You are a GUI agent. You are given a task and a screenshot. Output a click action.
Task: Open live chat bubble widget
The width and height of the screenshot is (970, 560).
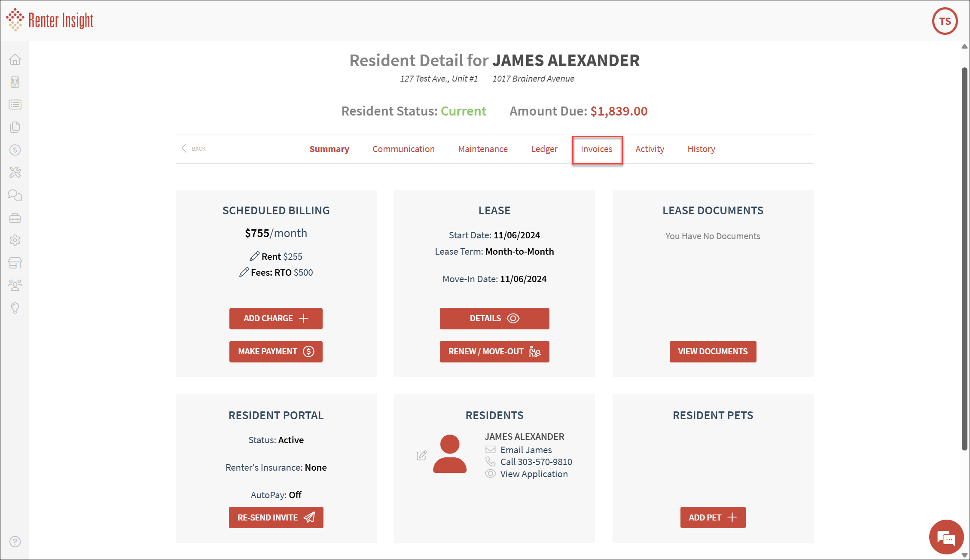(x=946, y=537)
